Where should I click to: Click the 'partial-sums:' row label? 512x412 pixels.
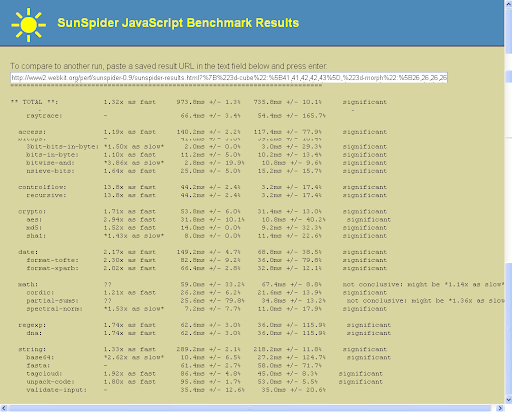click(52, 301)
